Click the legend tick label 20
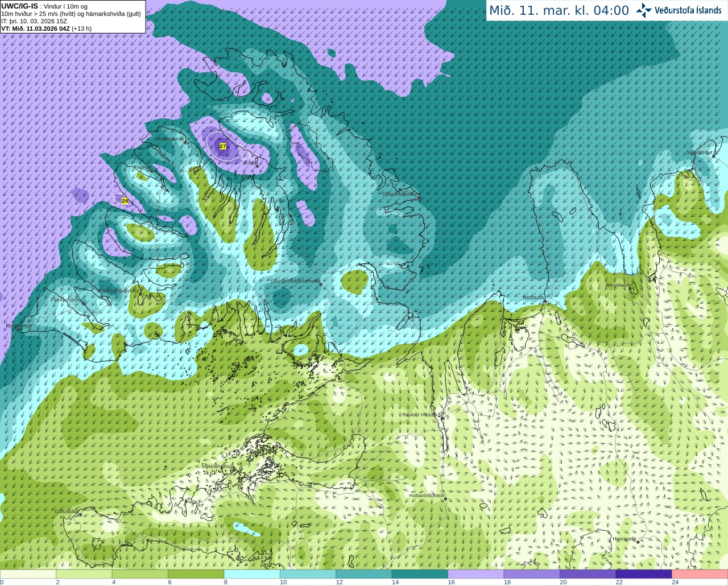728x586 pixels. [563, 582]
